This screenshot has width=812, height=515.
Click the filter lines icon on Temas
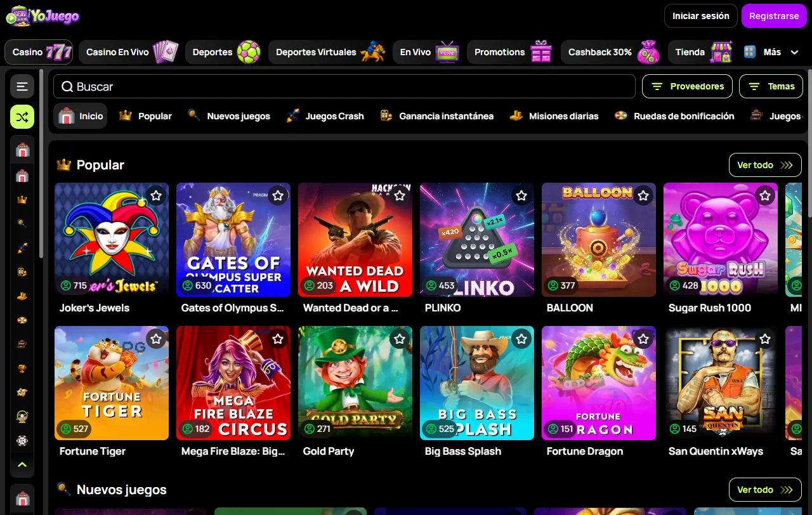point(754,86)
